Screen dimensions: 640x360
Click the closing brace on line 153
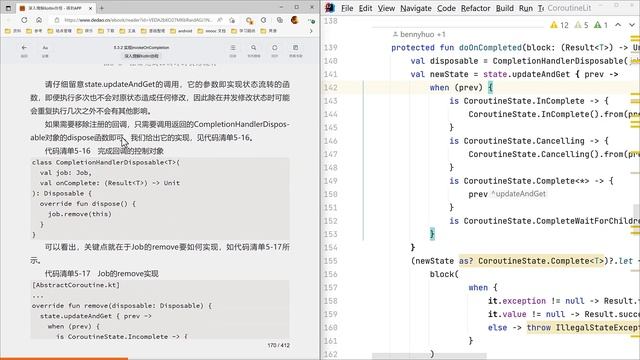point(432,234)
